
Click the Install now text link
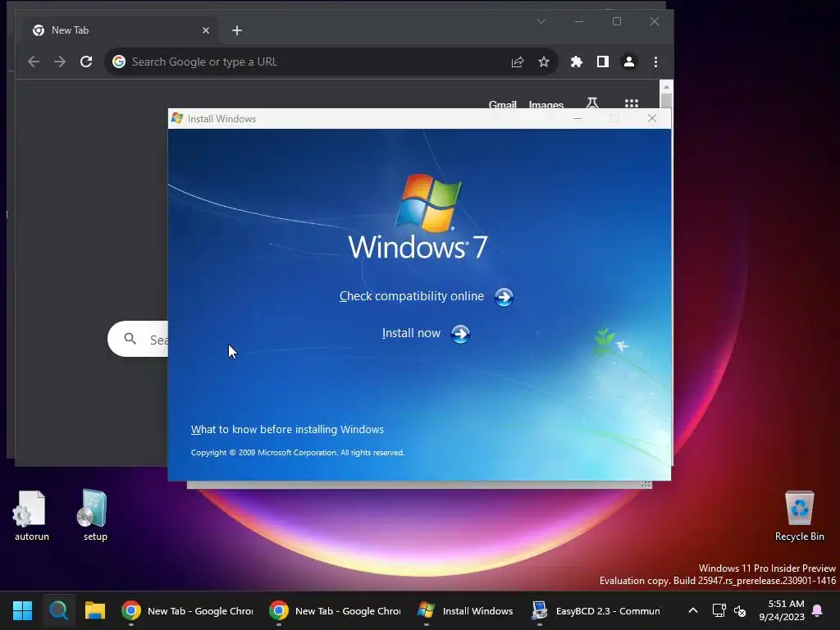point(411,333)
